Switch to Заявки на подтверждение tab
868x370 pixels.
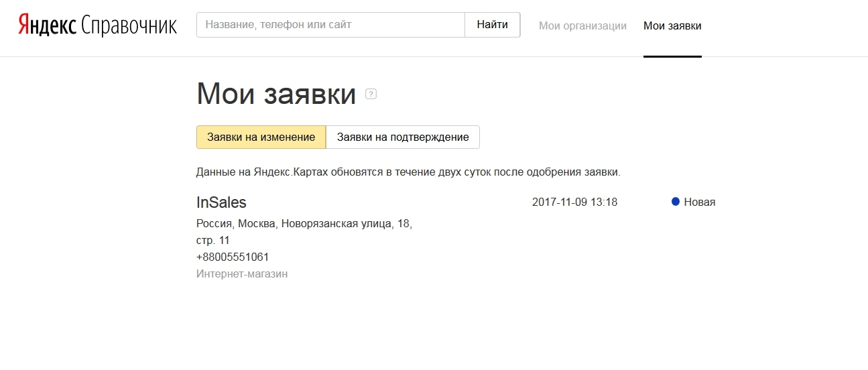click(x=402, y=137)
